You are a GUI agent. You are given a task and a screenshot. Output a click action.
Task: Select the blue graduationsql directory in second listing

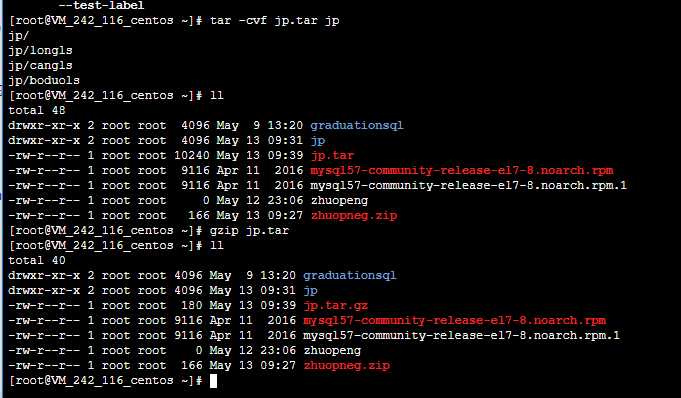[350, 275]
